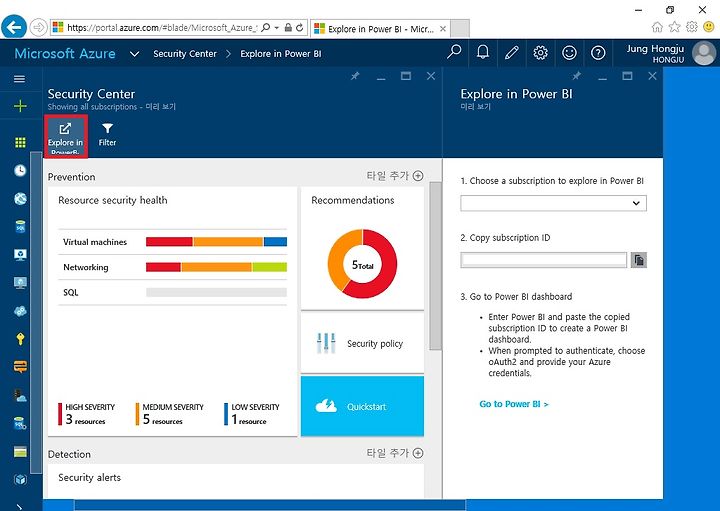Click the Virtual machines health row
The image size is (720, 511).
pyautogui.click(x=173, y=242)
